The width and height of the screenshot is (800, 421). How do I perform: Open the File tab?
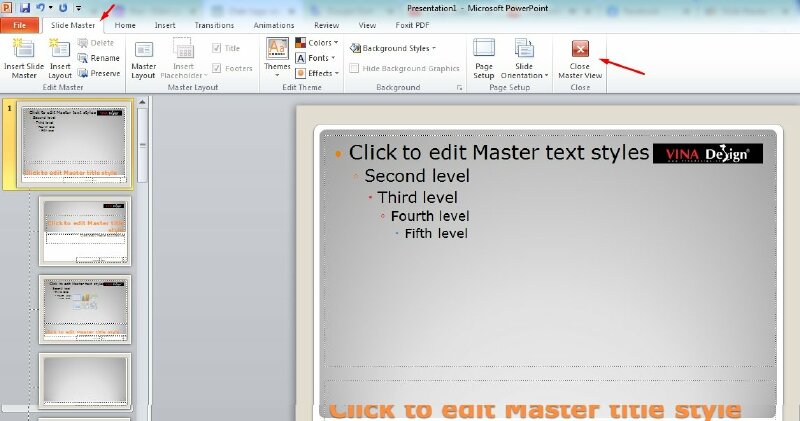click(x=19, y=25)
